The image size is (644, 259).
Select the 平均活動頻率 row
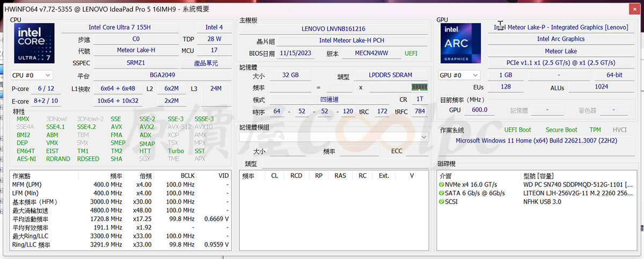(x=121, y=219)
